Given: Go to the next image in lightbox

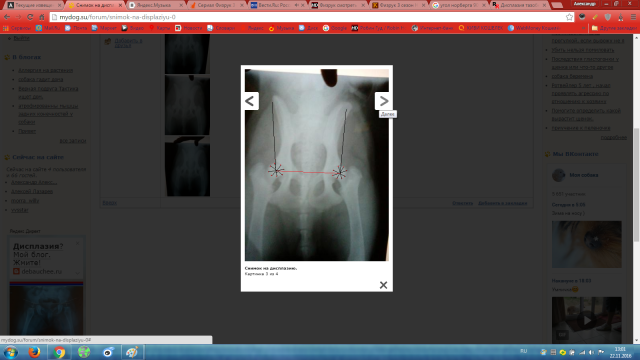Looking at the screenshot, I should pyautogui.click(x=382, y=101).
